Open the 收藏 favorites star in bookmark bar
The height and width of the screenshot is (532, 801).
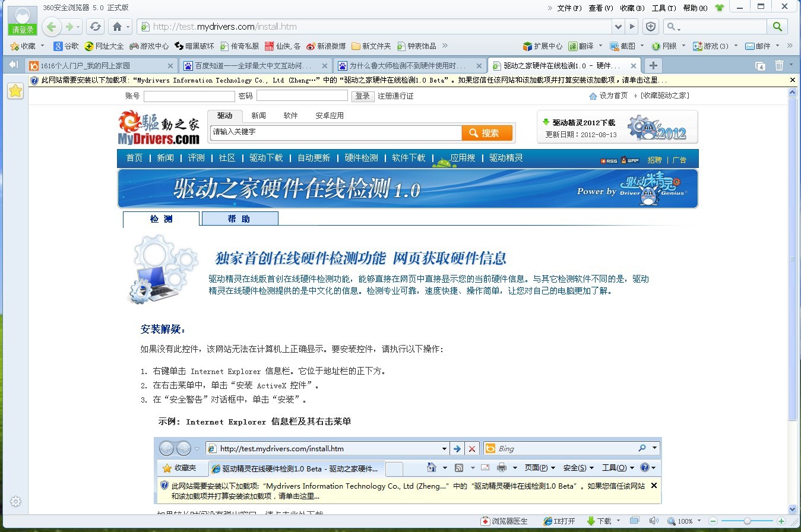point(23,46)
